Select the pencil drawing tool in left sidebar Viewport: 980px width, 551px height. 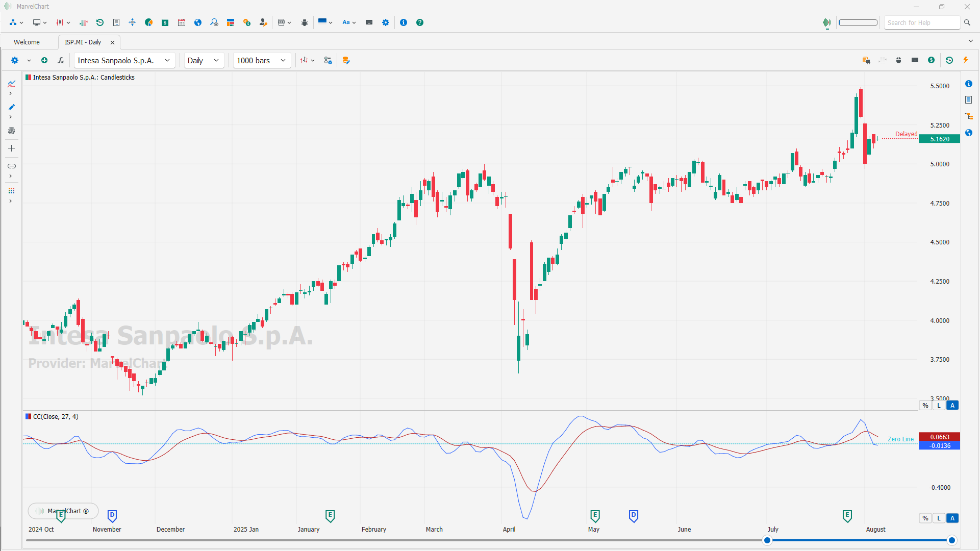11,107
